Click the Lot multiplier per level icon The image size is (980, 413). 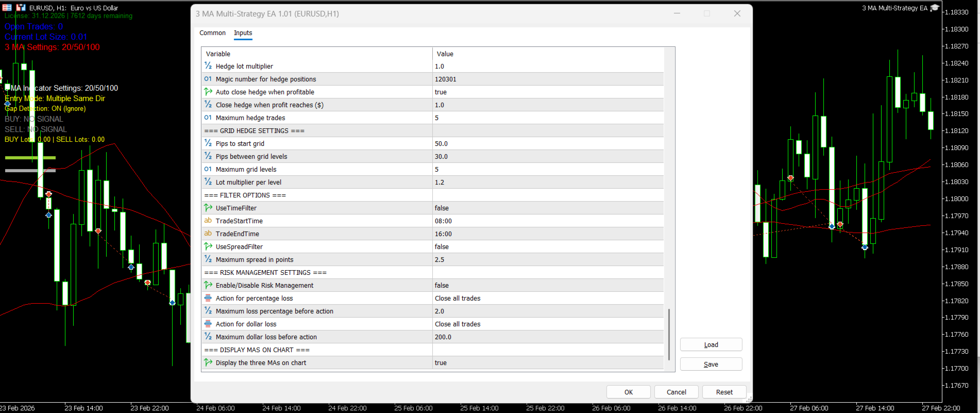pos(208,182)
